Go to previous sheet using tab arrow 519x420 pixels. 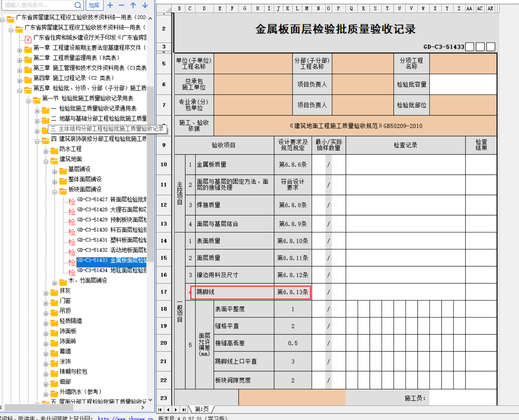(168, 410)
